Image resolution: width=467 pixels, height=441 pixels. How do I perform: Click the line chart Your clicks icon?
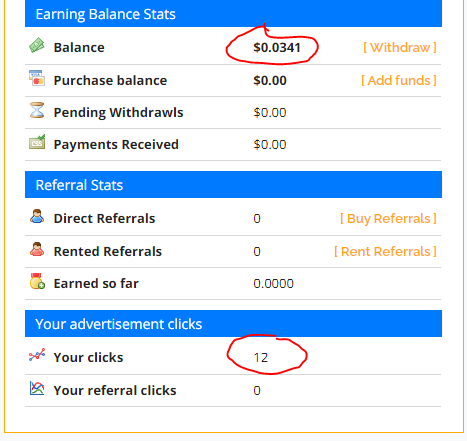point(37,355)
